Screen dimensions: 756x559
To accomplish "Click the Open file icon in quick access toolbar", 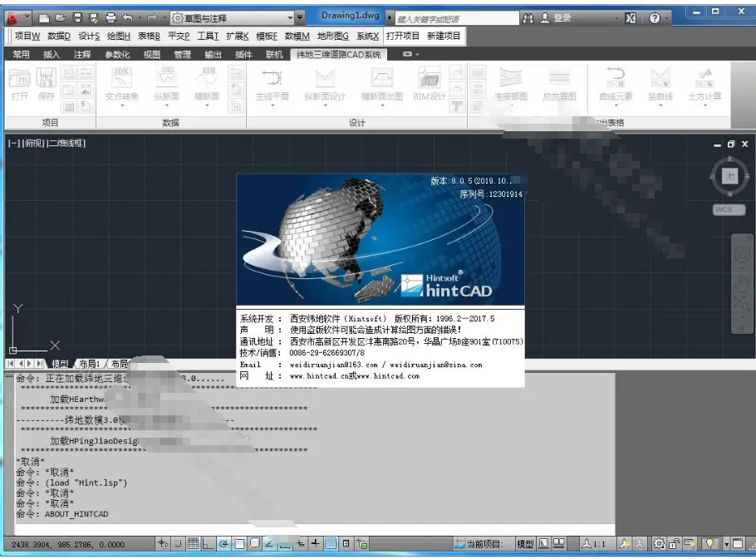I will click(61, 18).
